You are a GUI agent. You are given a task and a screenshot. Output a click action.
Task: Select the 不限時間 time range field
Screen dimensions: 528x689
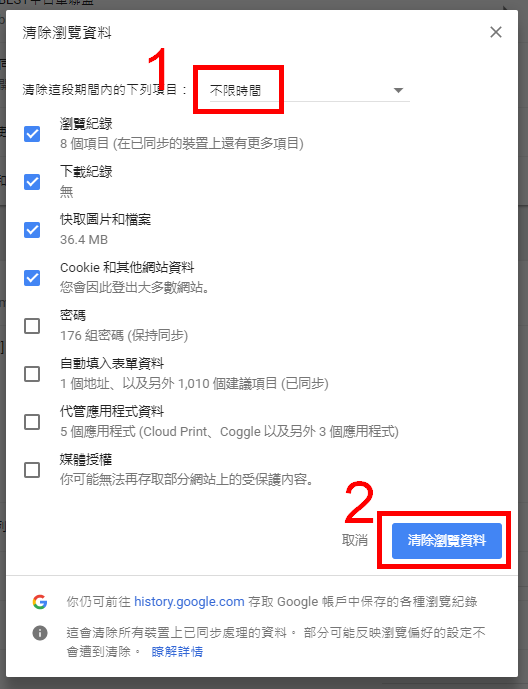pos(309,91)
